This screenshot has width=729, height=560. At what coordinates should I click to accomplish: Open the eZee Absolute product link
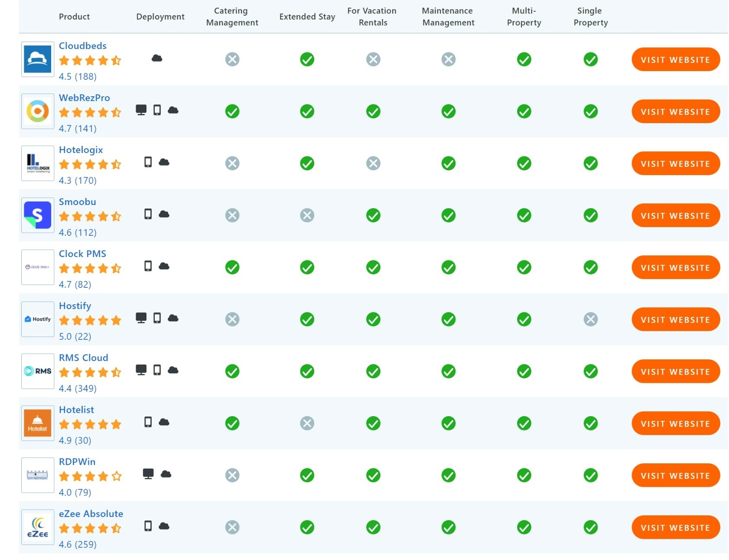tap(91, 514)
